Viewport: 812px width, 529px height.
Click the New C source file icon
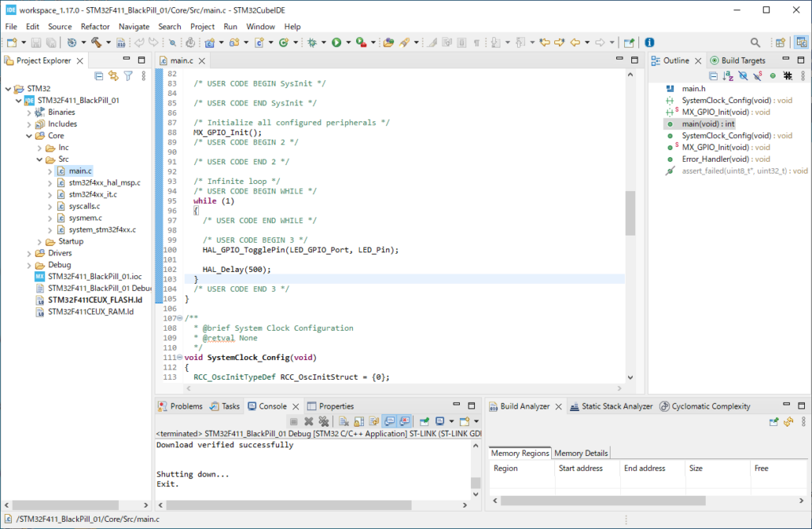259,43
